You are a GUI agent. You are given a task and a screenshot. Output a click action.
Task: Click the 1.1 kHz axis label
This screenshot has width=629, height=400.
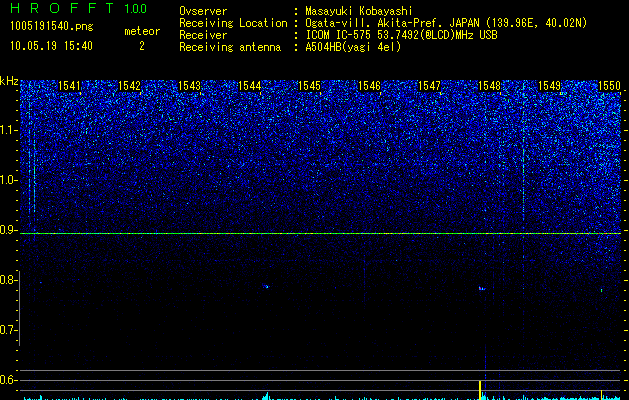8,130
